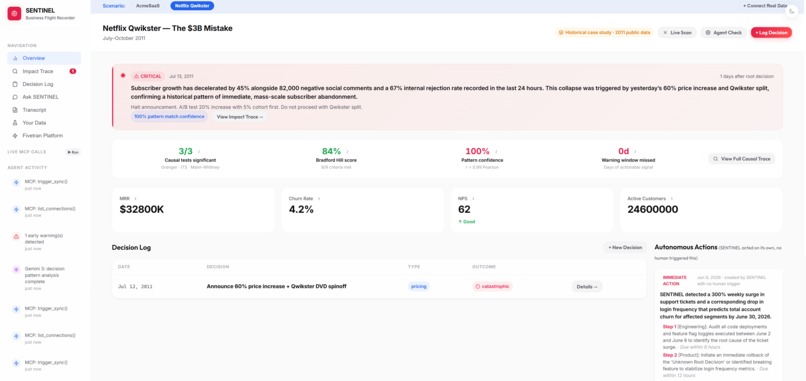The width and height of the screenshot is (806, 381).
Task: Open the Transcript page
Action: (44, 110)
